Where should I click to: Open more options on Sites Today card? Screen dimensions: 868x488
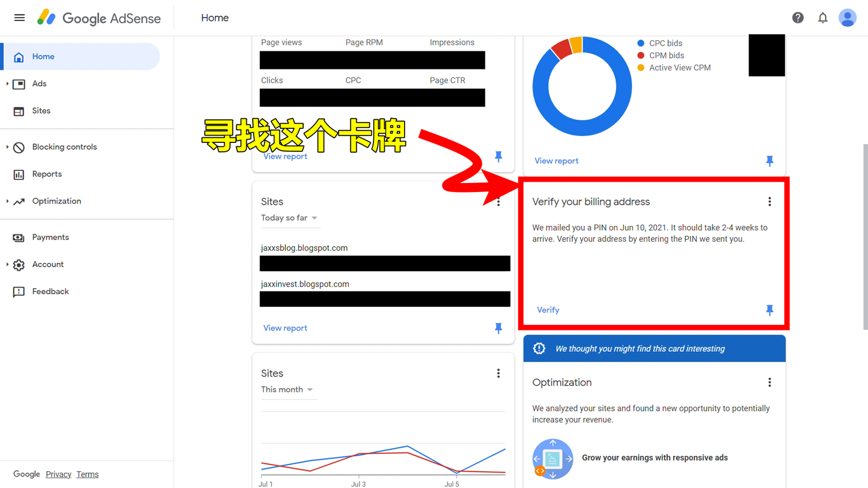point(498,202)
